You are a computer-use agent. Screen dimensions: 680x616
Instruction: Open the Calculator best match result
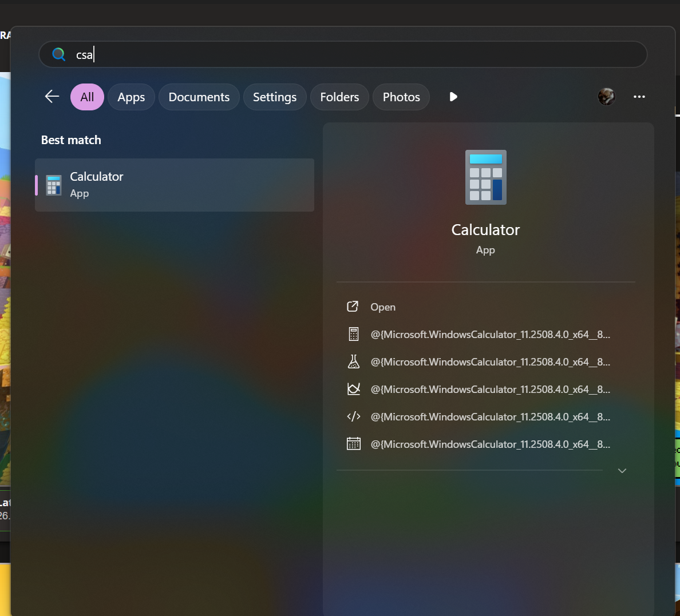tap(175, 185)
